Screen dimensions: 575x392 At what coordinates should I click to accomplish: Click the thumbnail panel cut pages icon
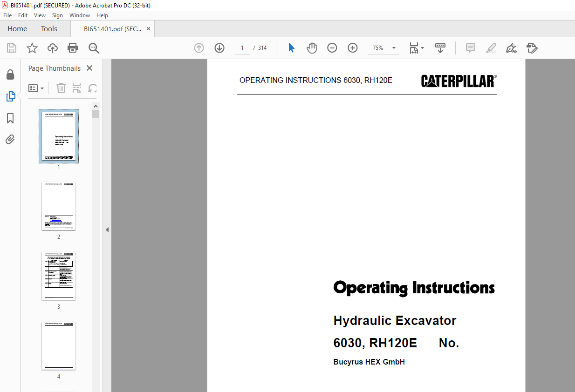77,88
